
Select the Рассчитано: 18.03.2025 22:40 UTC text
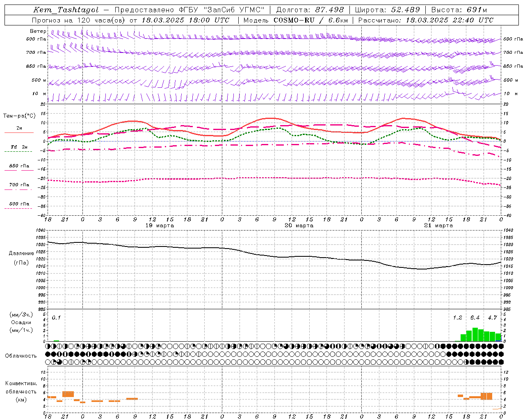click(426, 20)
